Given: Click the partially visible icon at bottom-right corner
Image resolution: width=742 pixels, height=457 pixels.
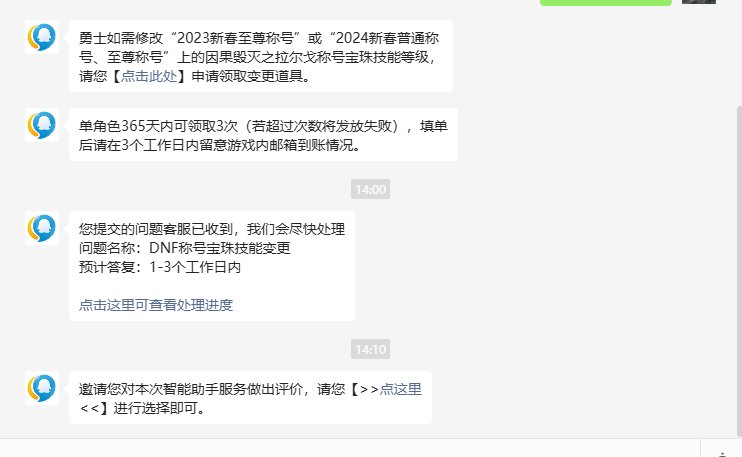Looking at the screenshot, I should [x=722, y=454].
